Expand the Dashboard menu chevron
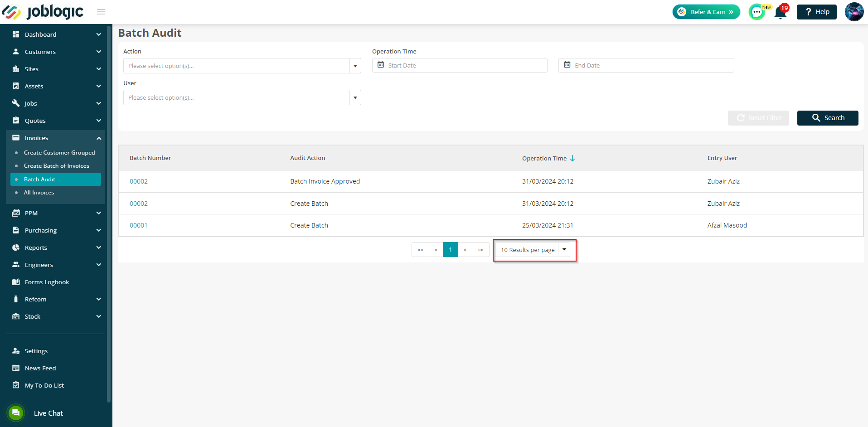 pyautogui.click(x=99, y=34)
